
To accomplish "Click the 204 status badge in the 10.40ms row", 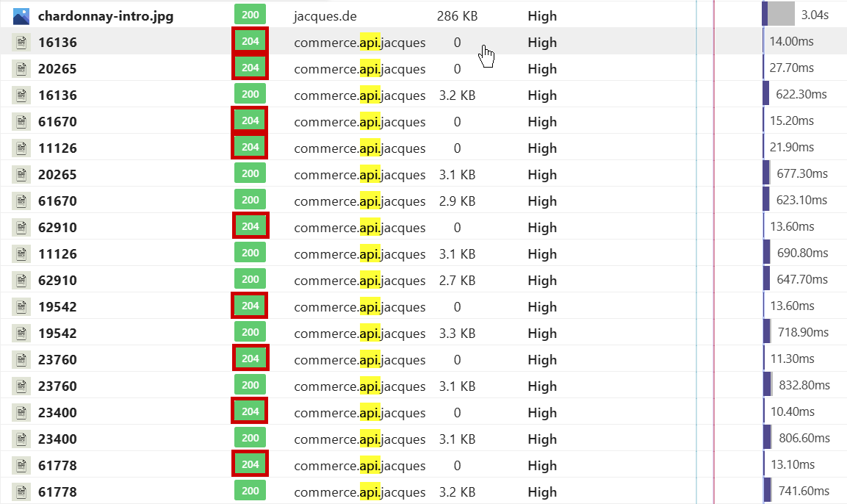I will click(250, 411).
